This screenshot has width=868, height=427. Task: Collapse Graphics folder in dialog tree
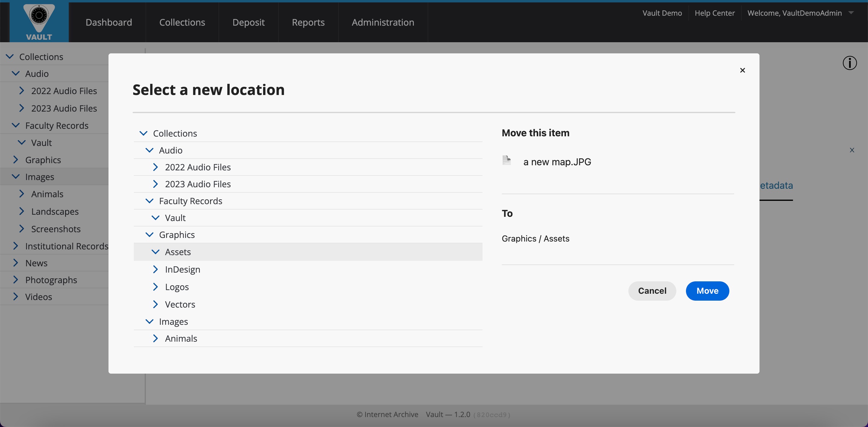[149, 235]
